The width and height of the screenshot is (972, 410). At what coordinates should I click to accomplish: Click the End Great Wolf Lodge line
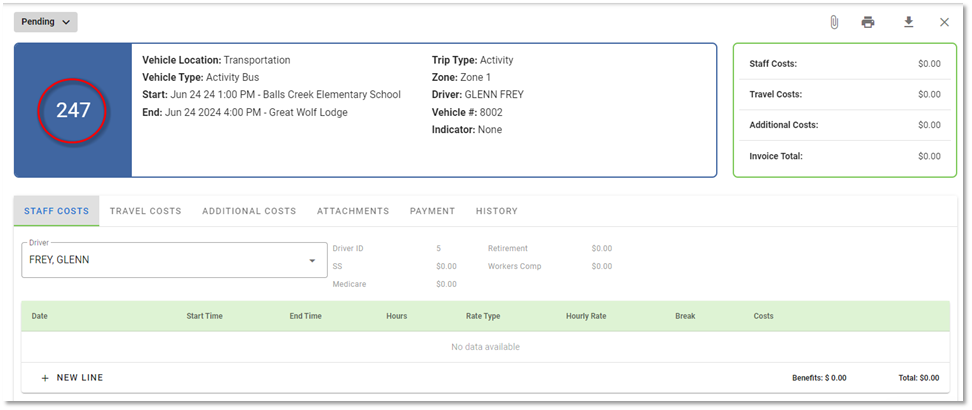click(x=245, y=112)
